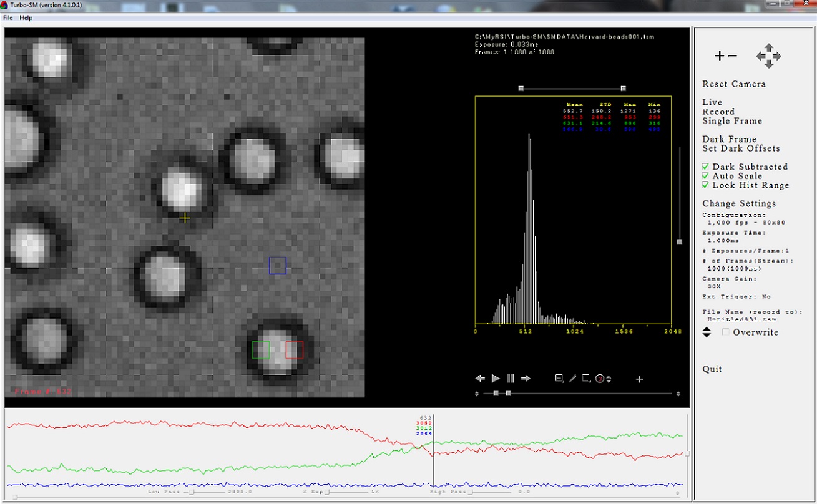Step back one frame with left arrow

[x=480, y=378]
